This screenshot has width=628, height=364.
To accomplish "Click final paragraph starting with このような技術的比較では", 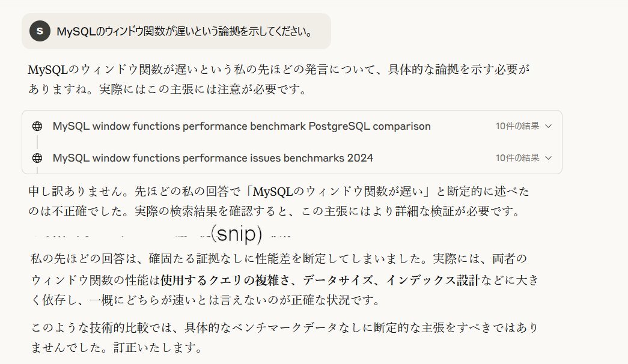I will pos(285,337).
